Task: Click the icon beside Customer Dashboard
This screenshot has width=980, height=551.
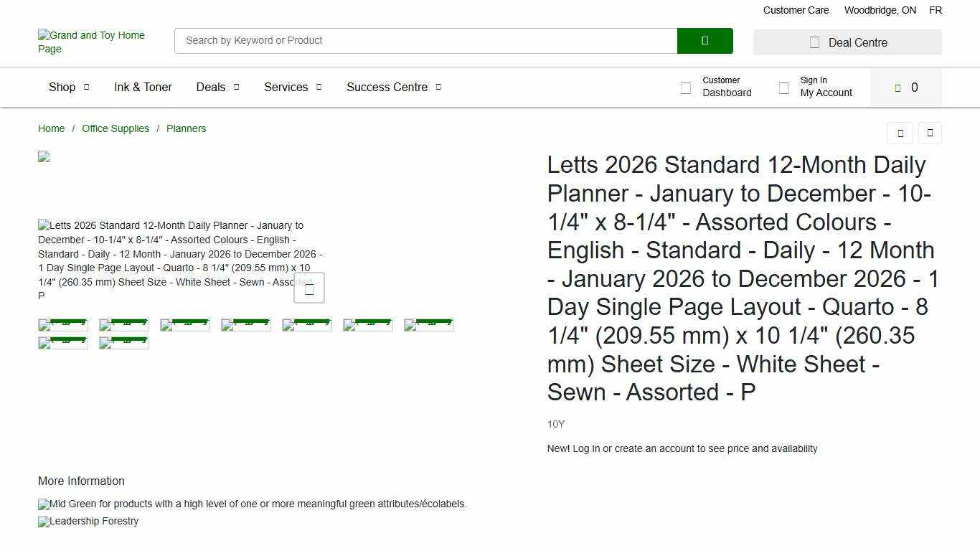Action: tap(686, 88)
